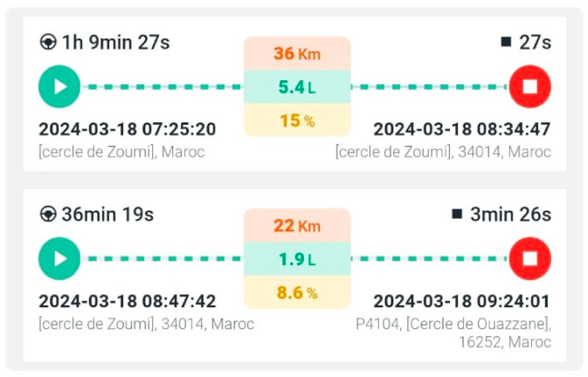
Task: Open start time 2024-03-18 08:47:42
Action: (x=128, y=301)
